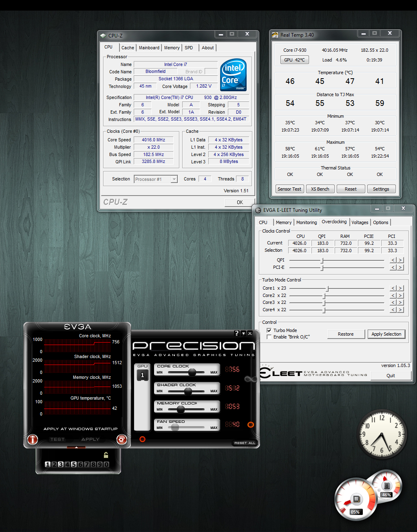Adjust the Core Clock slider in Precision
The image size is (417, 532).
[x=192, y=372]
